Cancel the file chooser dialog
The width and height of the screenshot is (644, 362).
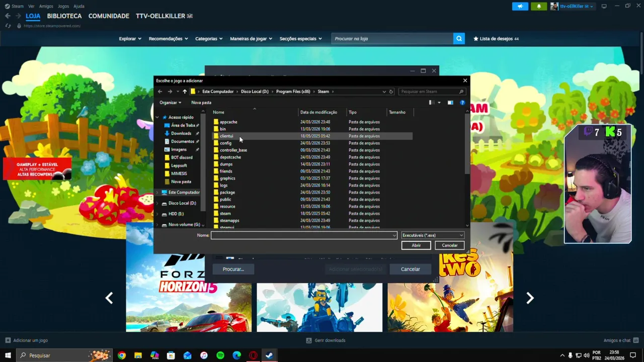pos(449,245)
